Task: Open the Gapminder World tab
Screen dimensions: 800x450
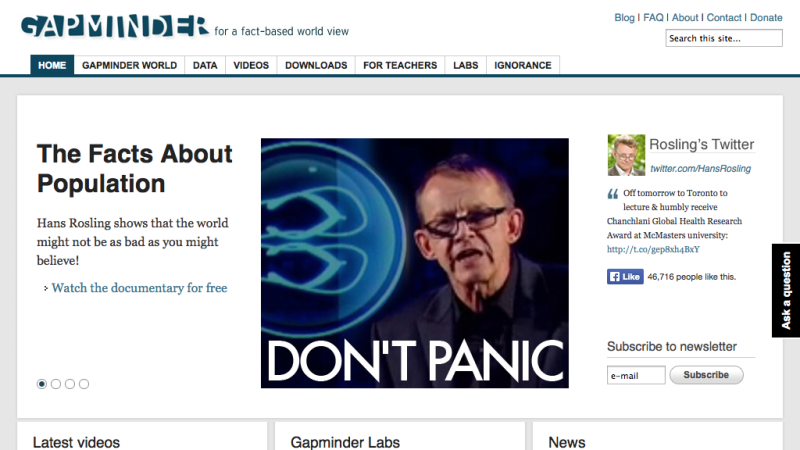Action: pos(130,65)
